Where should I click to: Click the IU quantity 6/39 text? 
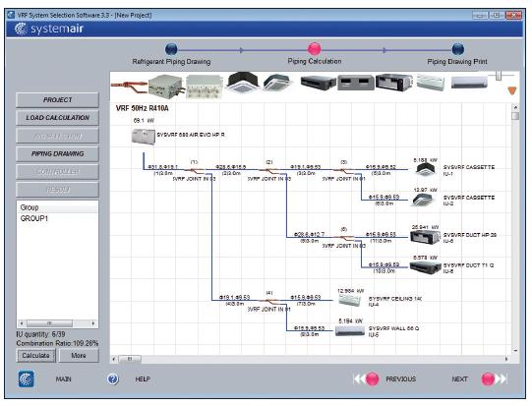[x=40, y=334]
